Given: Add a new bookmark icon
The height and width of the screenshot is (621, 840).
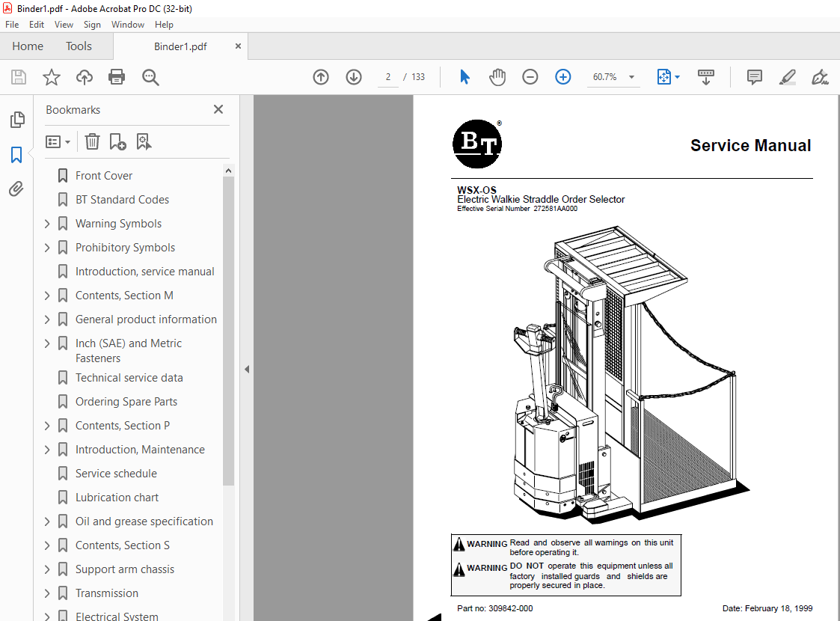Looking at the screenshot, I should 117,142.
